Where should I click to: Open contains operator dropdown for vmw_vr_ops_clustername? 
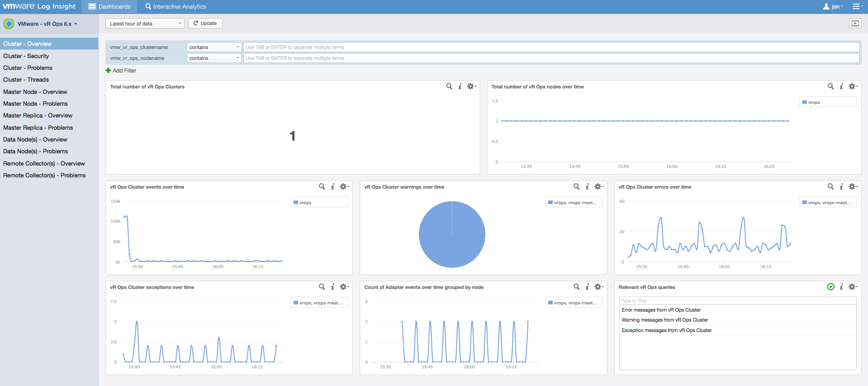coord(214,47)
